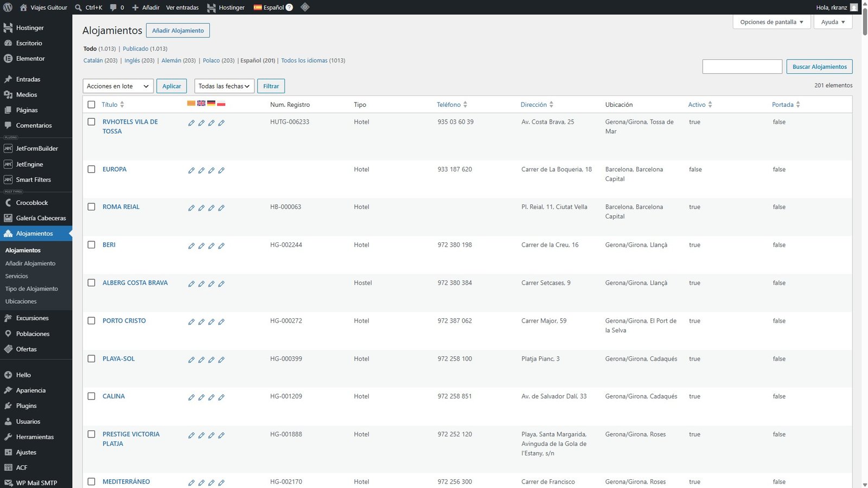Open the Acciones en lote dropdown

118,86
